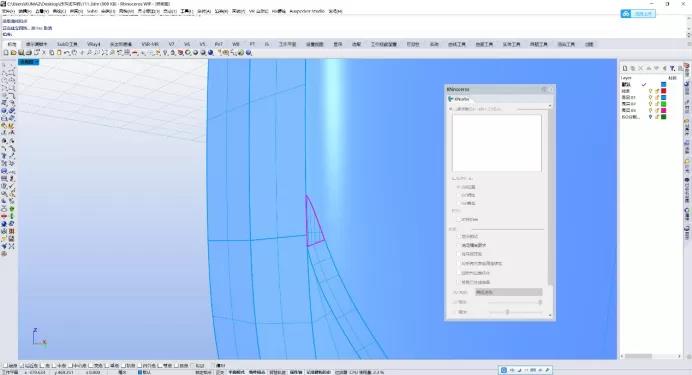Image resolution: width=692 pixels, height=375 pixels.
Task: Open the 编辑(E) menu
Action: 24,11
